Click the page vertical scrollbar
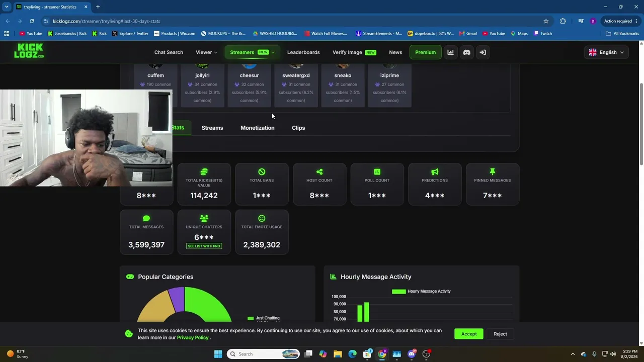 point(641,123)
